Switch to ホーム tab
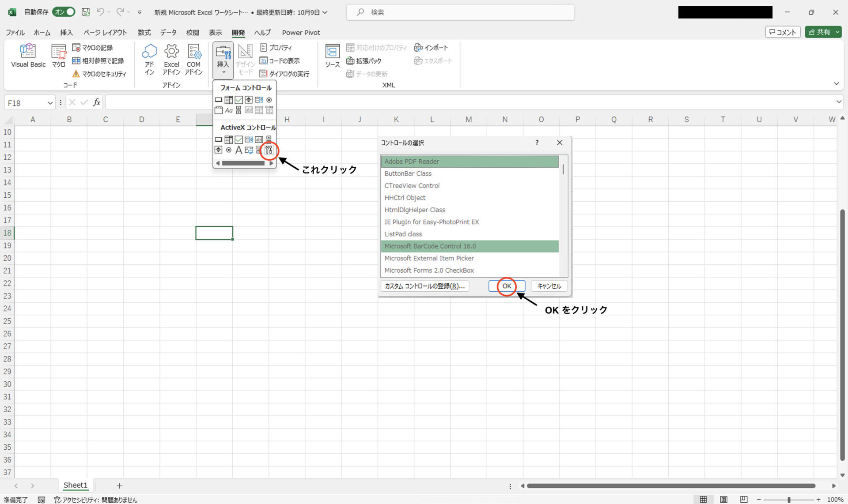 click(x=42, y=33)
